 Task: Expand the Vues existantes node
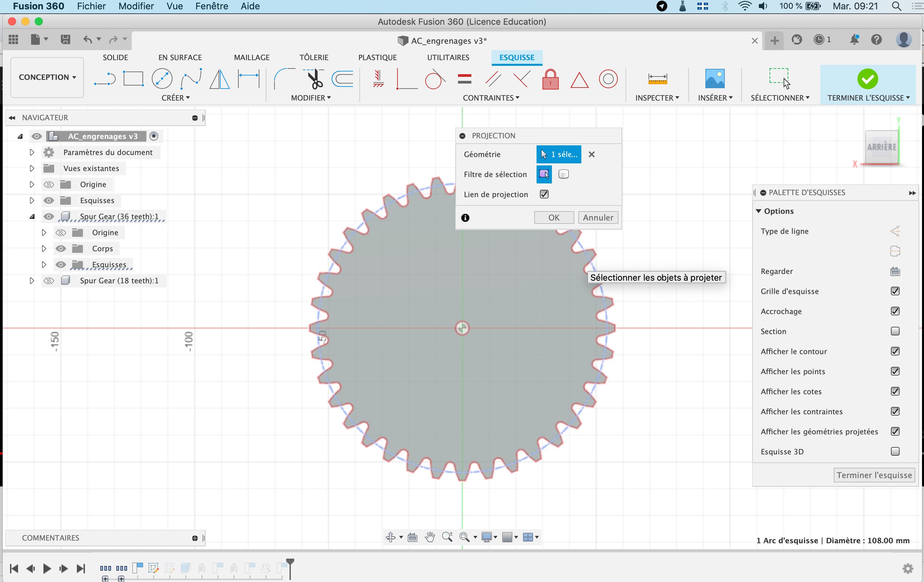coord(32,168)
